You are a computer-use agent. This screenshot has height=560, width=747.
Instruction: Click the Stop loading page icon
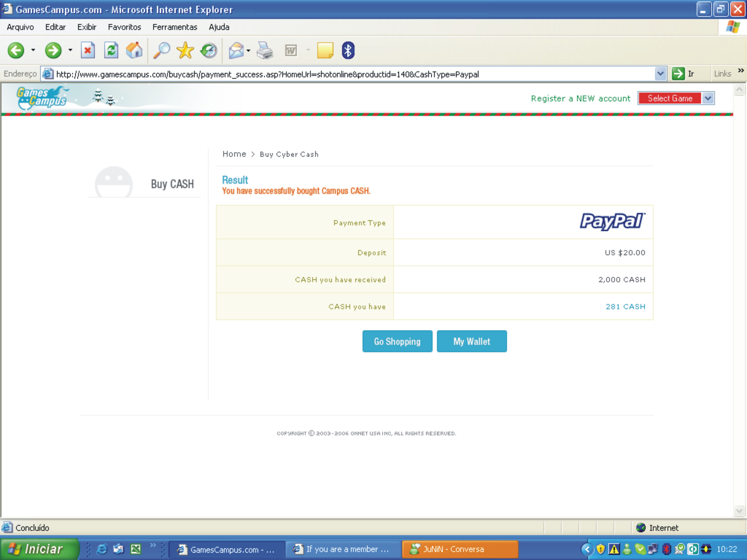click(88, 51)
